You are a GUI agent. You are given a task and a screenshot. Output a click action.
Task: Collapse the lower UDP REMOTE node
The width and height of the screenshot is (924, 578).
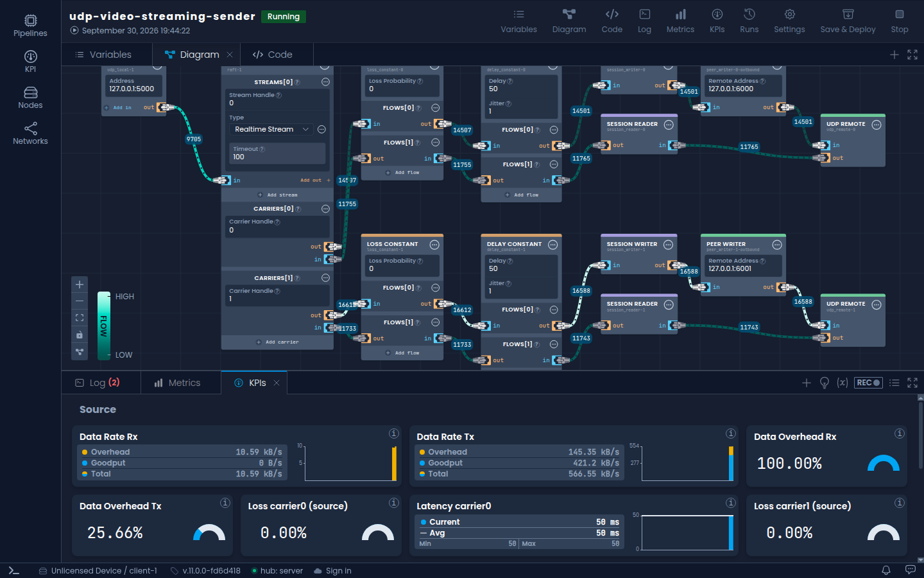[877, 305]
